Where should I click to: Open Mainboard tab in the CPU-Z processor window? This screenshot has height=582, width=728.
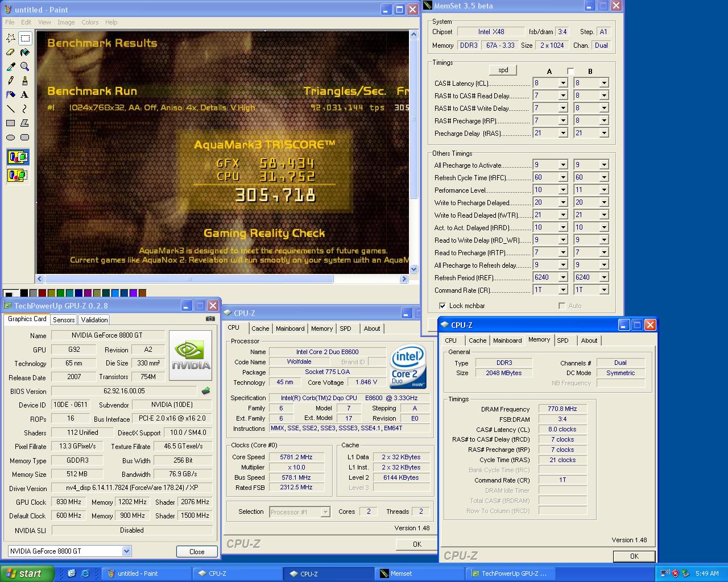(290, 329)
